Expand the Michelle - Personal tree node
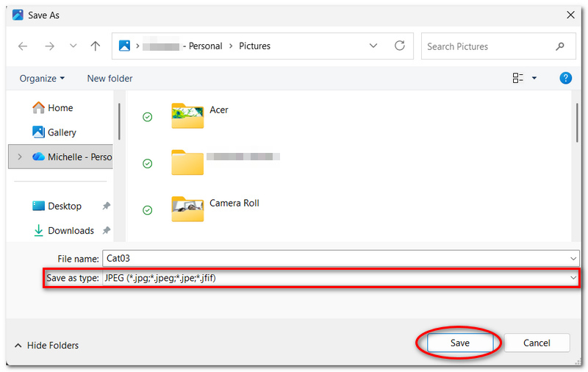This screenshot has width=588, height=372. point(20,157)
